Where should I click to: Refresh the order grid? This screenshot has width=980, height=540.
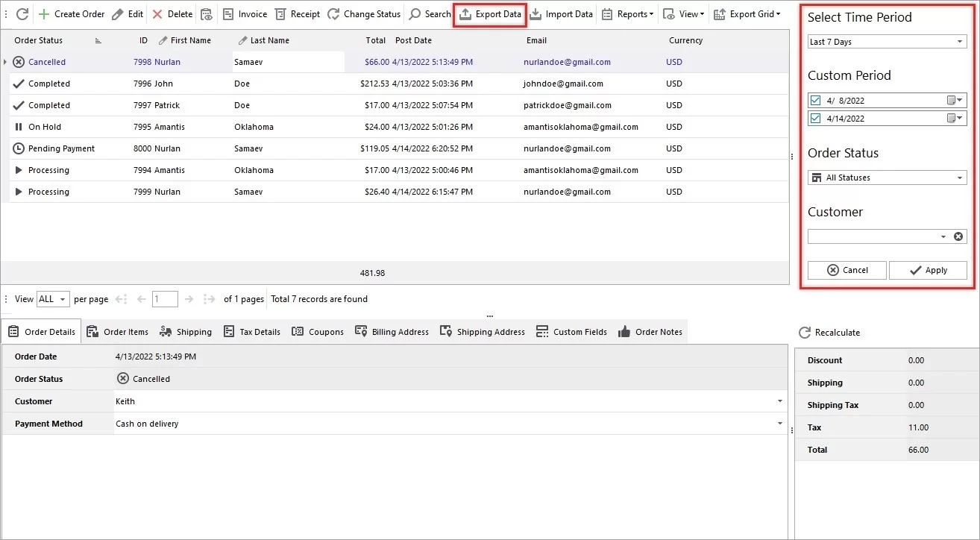pyautogui.click(x=23, y=13)
